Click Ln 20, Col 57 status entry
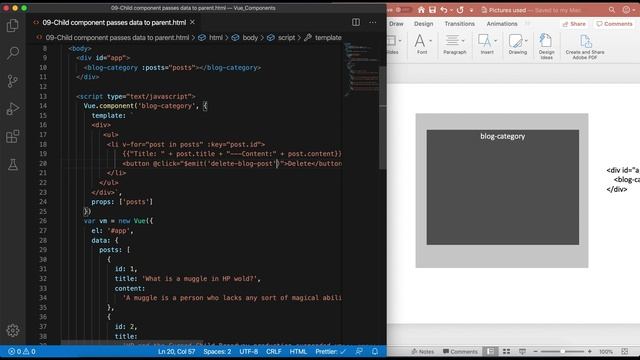 (176, 351)
